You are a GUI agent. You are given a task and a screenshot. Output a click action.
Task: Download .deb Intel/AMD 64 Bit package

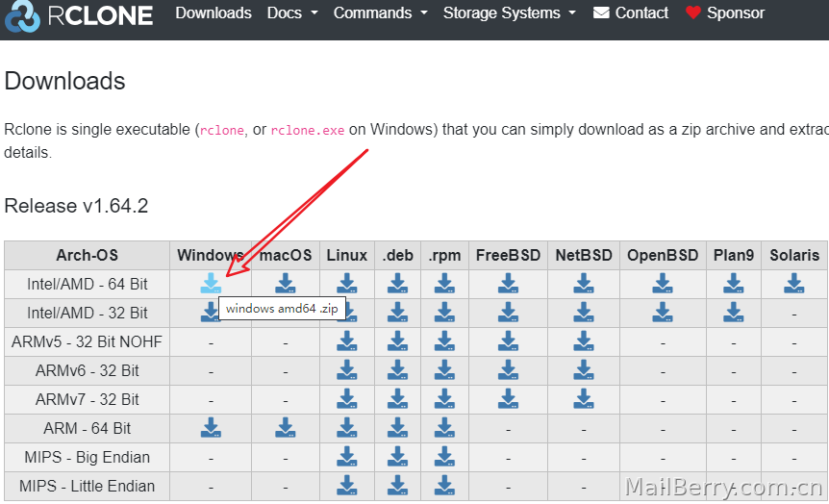coord(397,284)
